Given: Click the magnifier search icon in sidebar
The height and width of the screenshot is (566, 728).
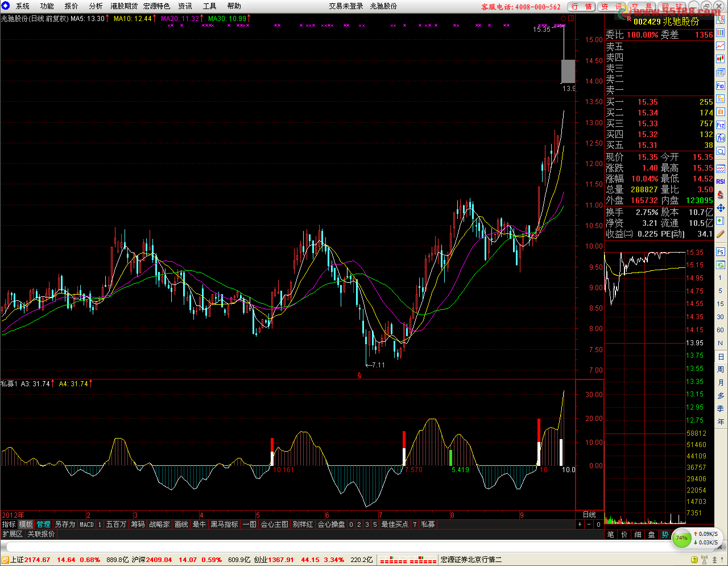Looking at the screenshot, I should pos(721,151).
